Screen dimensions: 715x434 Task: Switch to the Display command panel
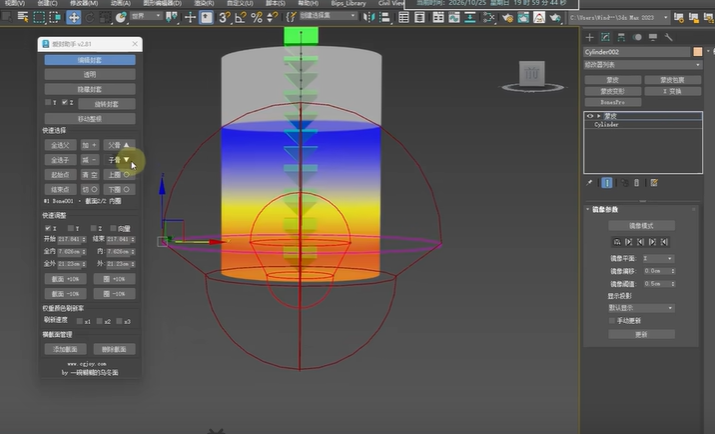(653, 37)
